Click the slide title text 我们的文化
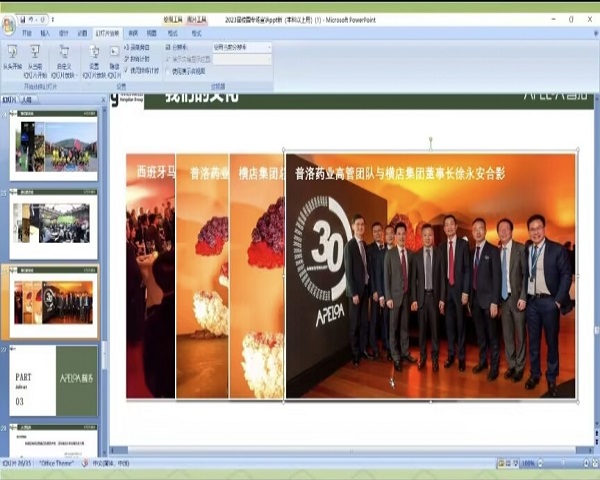The width and height of the screenshot is (600, 480). coord(202,97)
